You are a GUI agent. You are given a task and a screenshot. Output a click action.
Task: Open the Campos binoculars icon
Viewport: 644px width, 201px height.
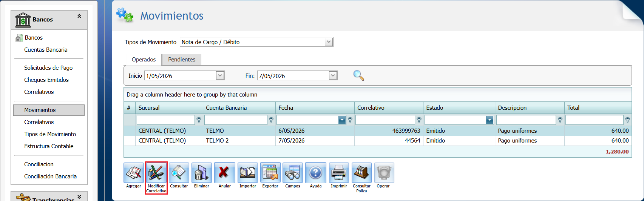pyautogui.click(x=293, y=173)
